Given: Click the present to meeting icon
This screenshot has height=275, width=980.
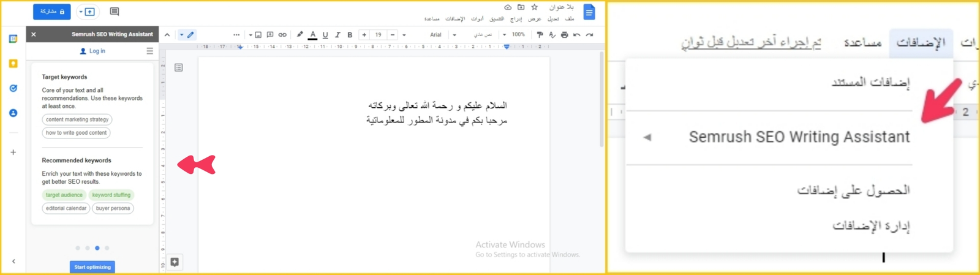Looking at the screenshot, I should tap(88, 12).
